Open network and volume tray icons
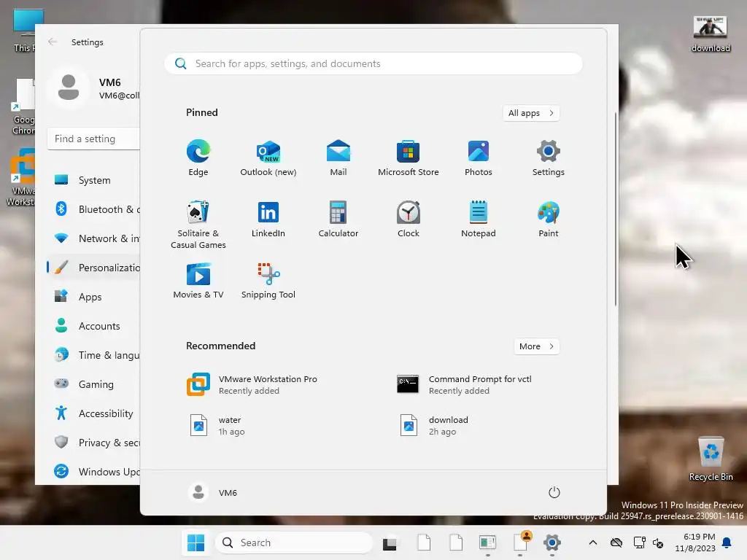This screenshot has height=560, width=747. pyautogui.click(x=649, y=542)
